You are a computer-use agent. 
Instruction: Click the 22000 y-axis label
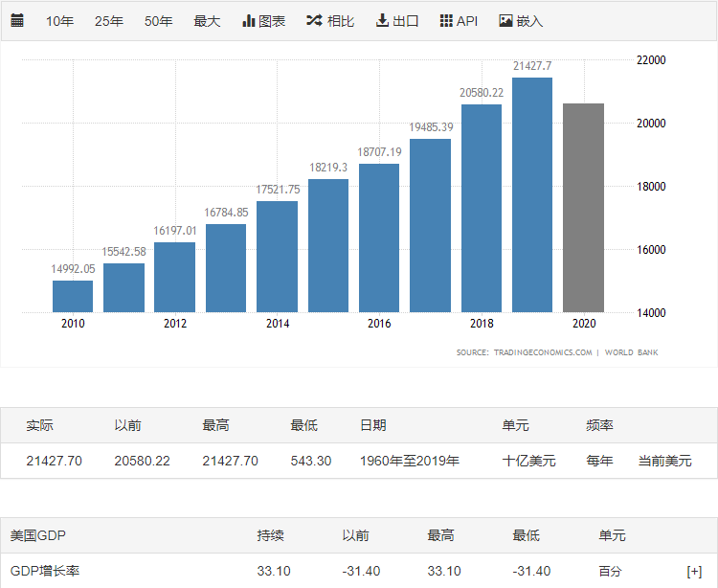coord(651,60)
